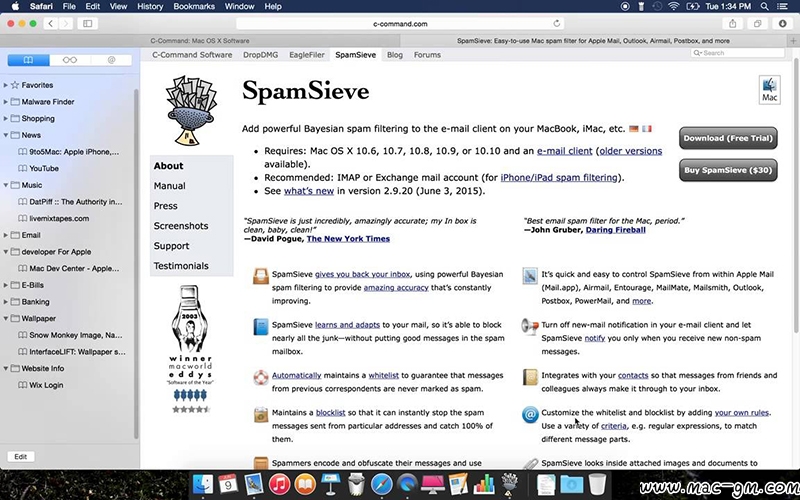Follow the "what's new" link
This screenshot has width=800, height=500.
309,191
